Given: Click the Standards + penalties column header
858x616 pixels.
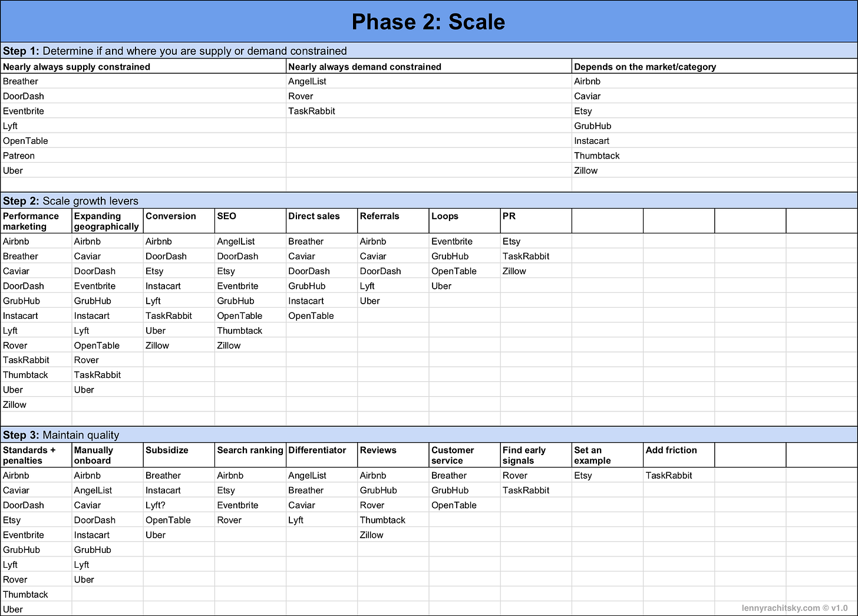Looking at the screenshot, I should tap(36, 455).
